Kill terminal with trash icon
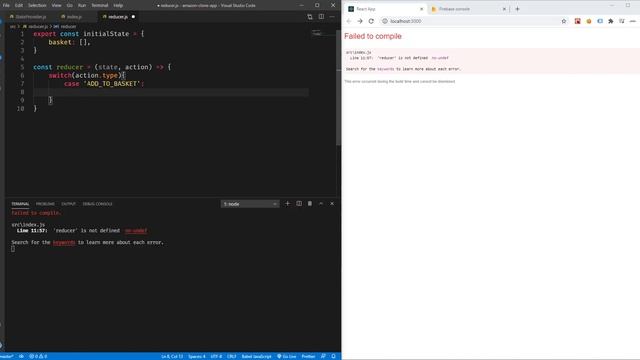The image size is (640, 360). click(x=310, y=203)
